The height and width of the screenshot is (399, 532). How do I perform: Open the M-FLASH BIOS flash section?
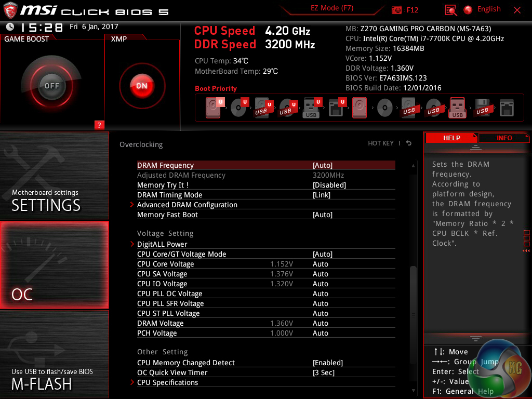[54, 354]
